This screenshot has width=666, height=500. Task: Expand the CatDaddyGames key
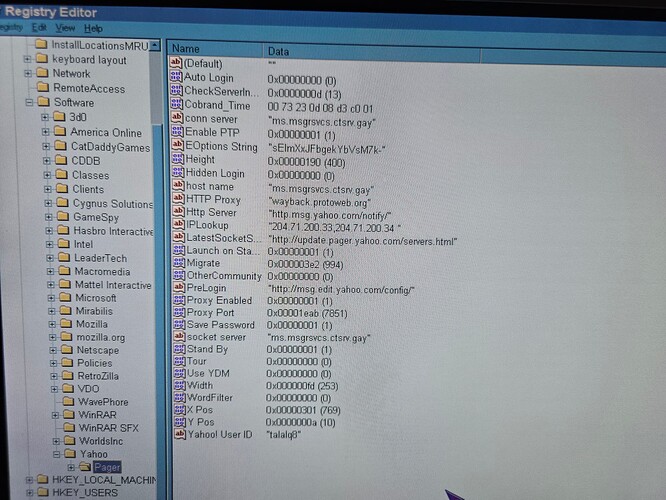pyautogui.click(x=46, y=147)
